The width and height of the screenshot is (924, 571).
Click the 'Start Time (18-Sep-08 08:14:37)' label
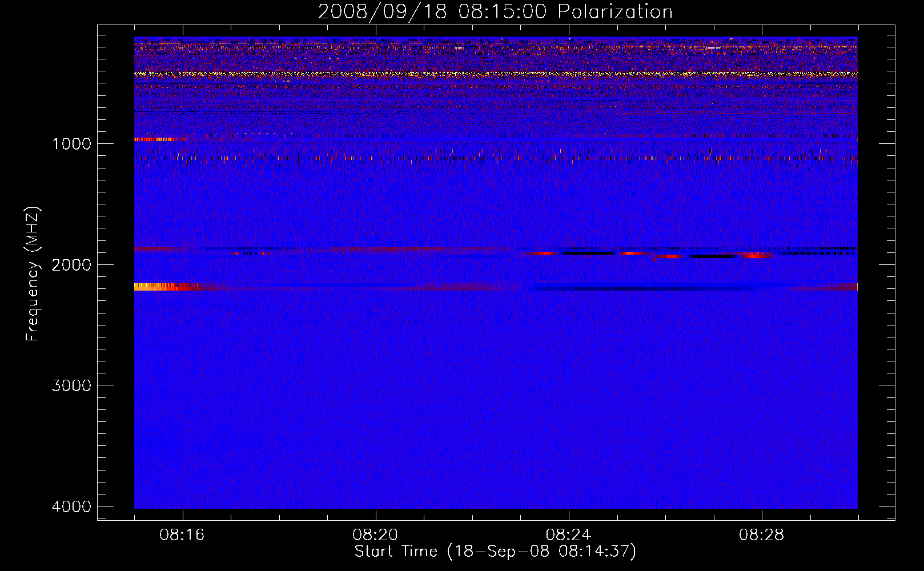pos(495,552)
